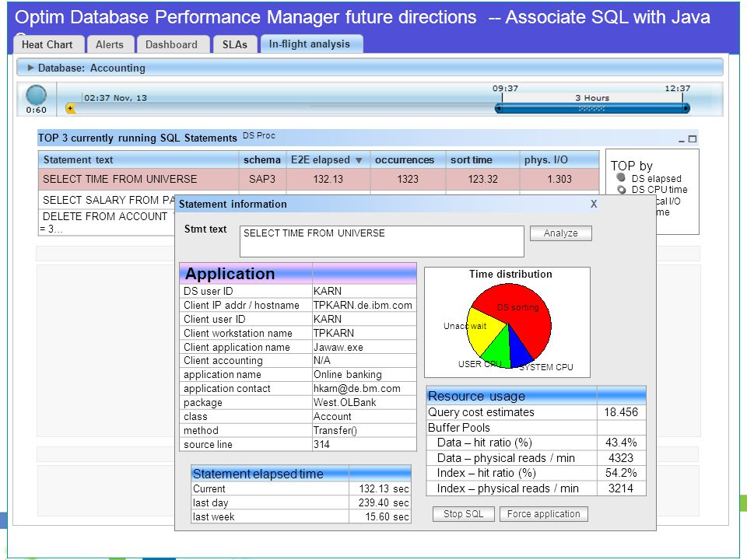
Task: Click the Stop SQL button
Action: click(x=464, y=514)
